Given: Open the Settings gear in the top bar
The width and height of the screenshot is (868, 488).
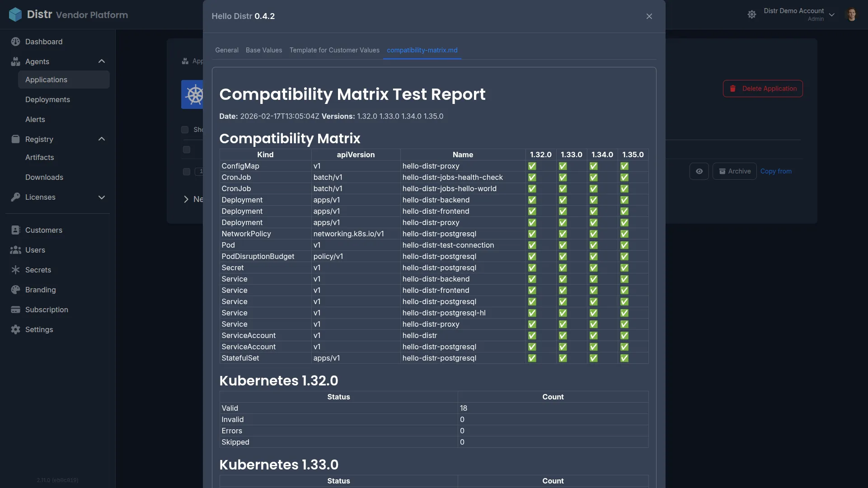Looking at the screenshot, I should click(x=752, y=14).
